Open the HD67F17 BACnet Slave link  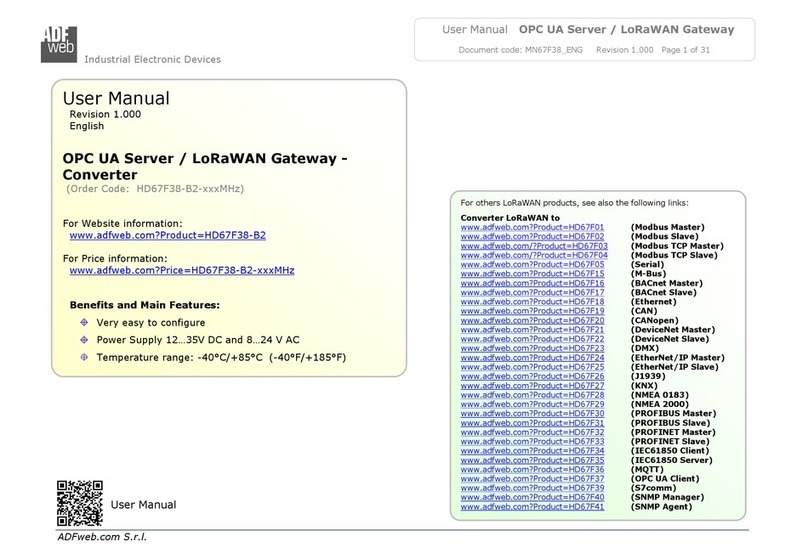[532, 292]
